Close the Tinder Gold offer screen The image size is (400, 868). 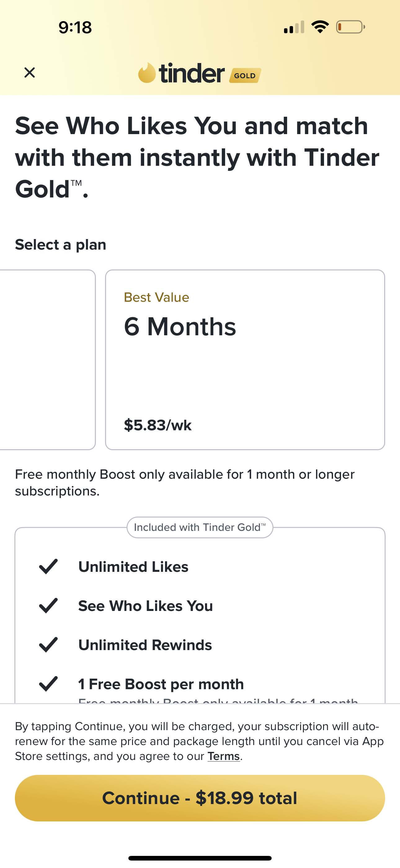click(x=30, y=72)
